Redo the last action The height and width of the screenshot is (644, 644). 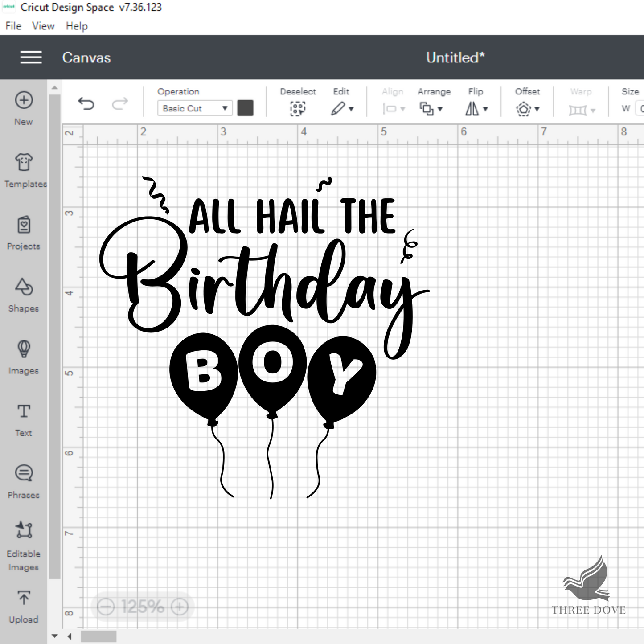tap(119, 104)
